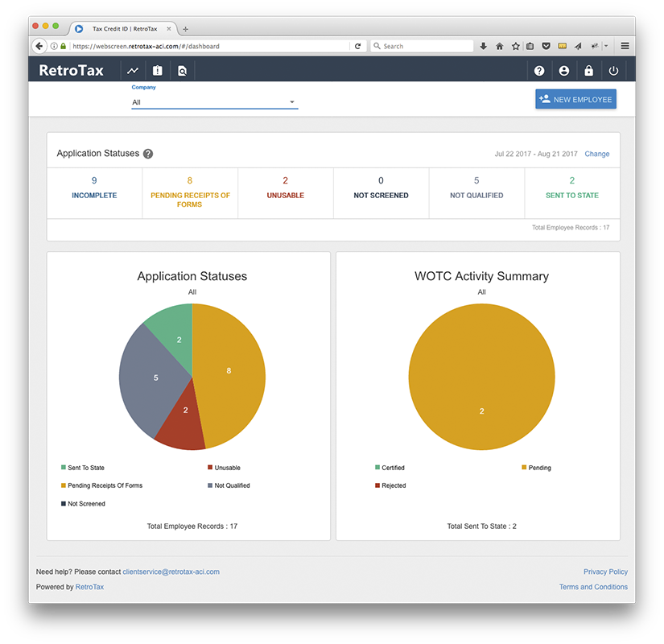Toggle Not Qualified legend swatch
Viewport: 664px width, 644px height.
pyautogui.click(x=210, y=485)
